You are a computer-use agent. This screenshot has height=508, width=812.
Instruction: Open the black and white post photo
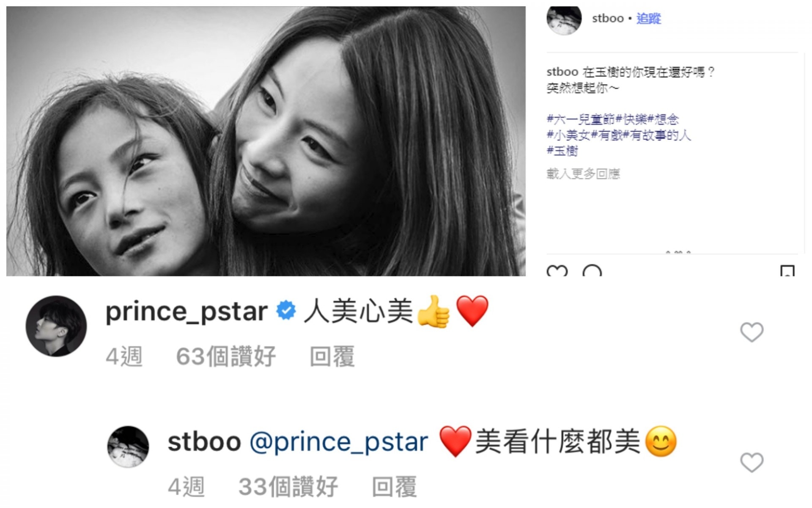(x=266, y=141)
